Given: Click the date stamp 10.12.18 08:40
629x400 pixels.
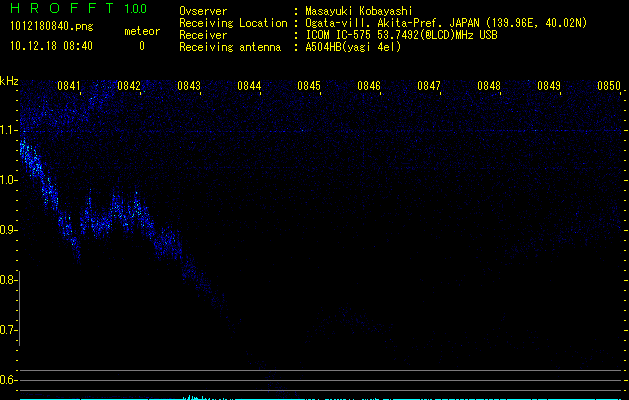Looking at the screenshot, I should tap(51, 46).
